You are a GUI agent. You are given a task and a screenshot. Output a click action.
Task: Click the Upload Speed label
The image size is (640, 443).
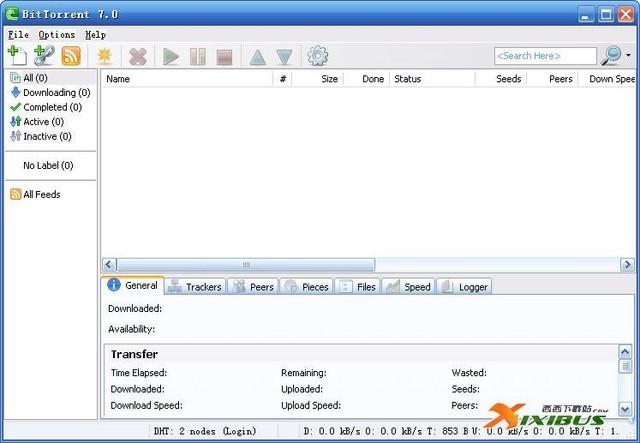311,405
